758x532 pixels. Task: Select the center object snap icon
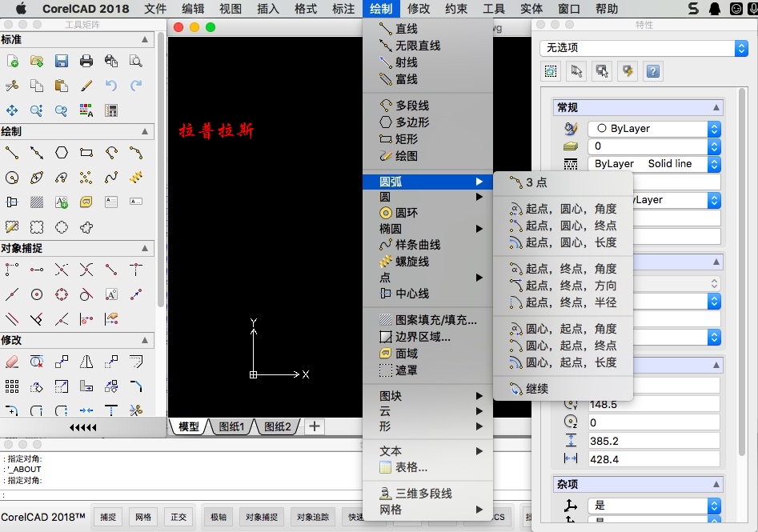37,294
